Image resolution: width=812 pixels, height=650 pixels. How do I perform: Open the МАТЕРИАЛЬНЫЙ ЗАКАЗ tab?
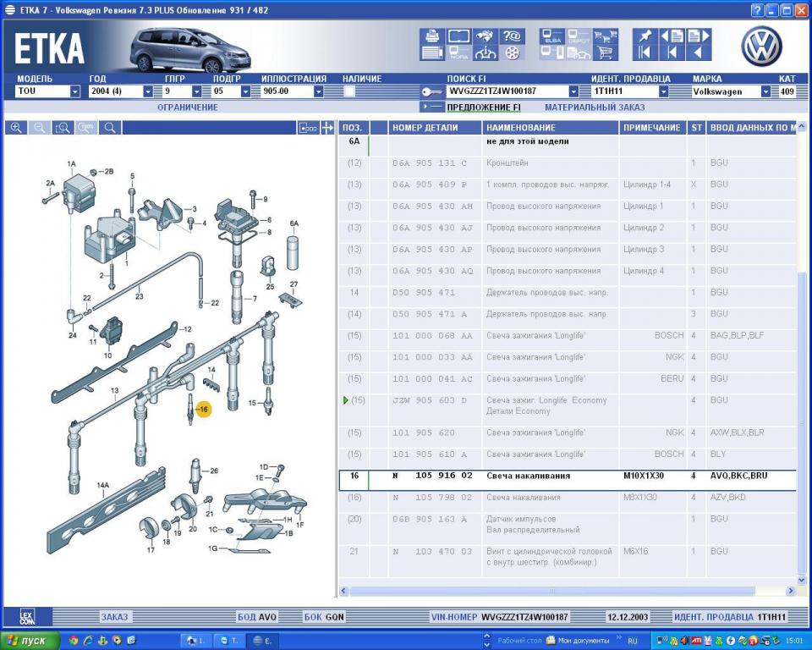point(595,107)
